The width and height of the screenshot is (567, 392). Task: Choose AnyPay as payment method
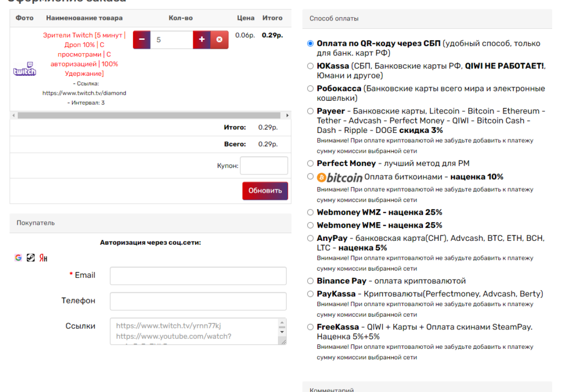click(310, 238)
